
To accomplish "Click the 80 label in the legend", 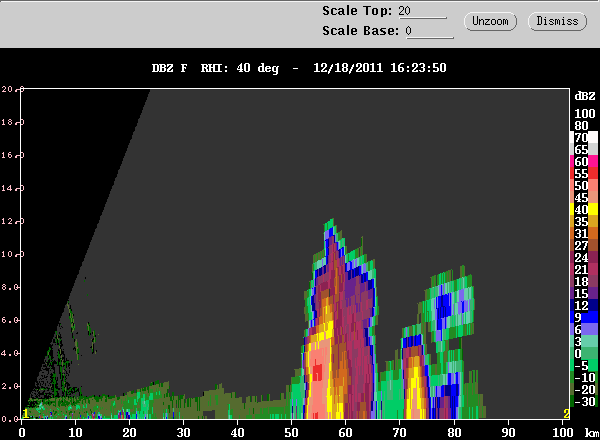I will tap(581, 125).
